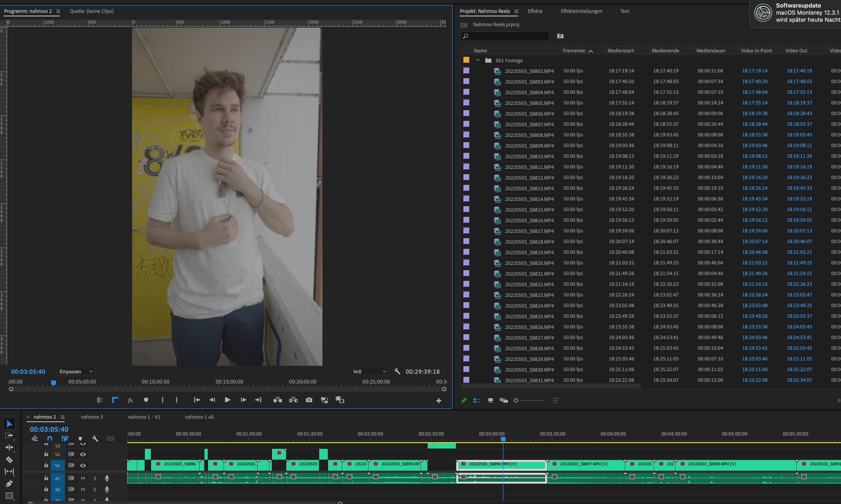Click the project panel search field
This screenshot has height=504, width=841.
(505, 36)
